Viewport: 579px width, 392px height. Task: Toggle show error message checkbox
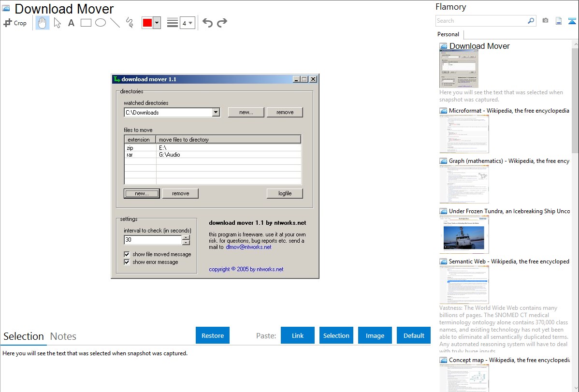[x=127, y=262]
